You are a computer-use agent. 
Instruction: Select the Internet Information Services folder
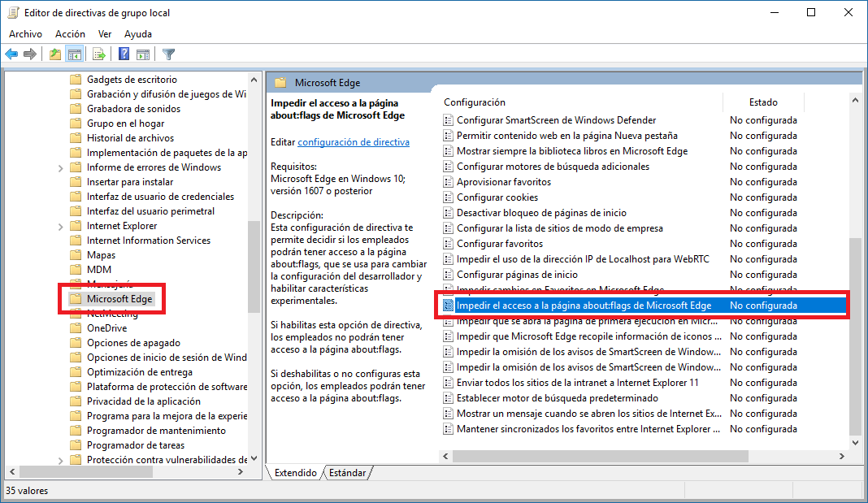[149, 241]
